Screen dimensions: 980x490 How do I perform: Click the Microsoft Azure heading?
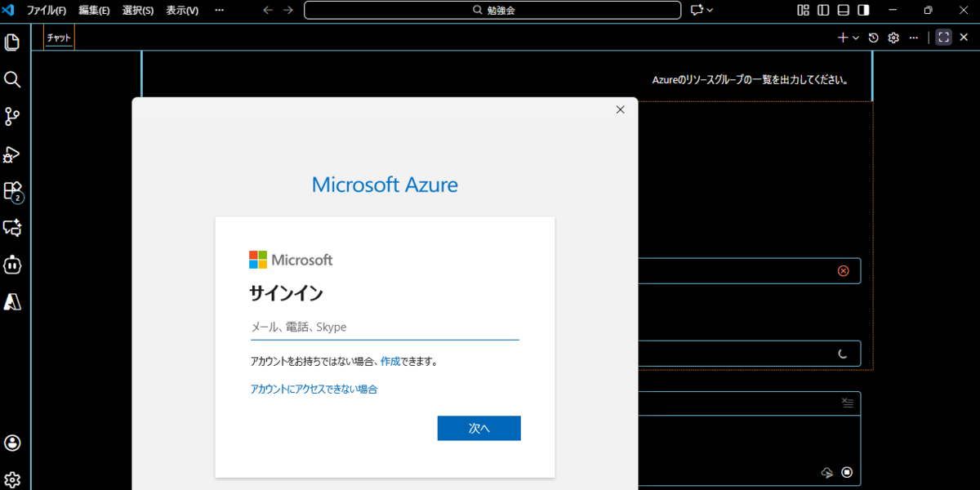point(385,185)
